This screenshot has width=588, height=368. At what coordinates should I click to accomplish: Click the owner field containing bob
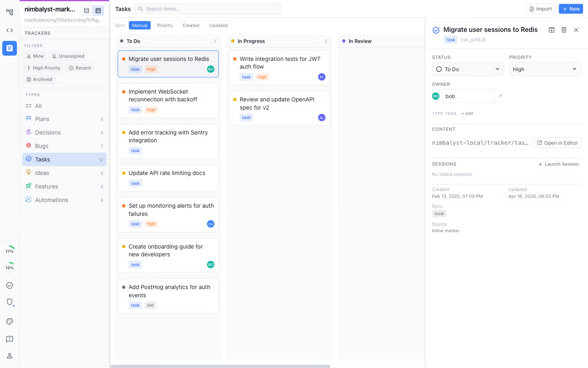[x=468, y=96]
